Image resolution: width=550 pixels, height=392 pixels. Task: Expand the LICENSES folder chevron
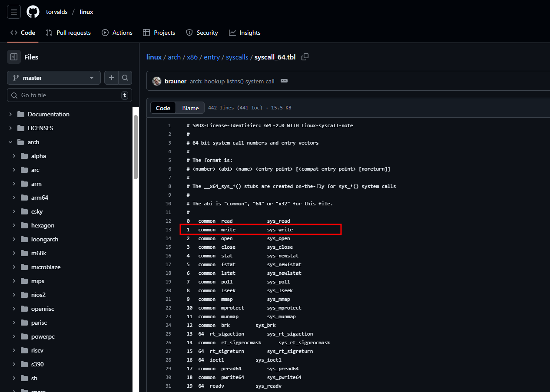tap(10, 128)
